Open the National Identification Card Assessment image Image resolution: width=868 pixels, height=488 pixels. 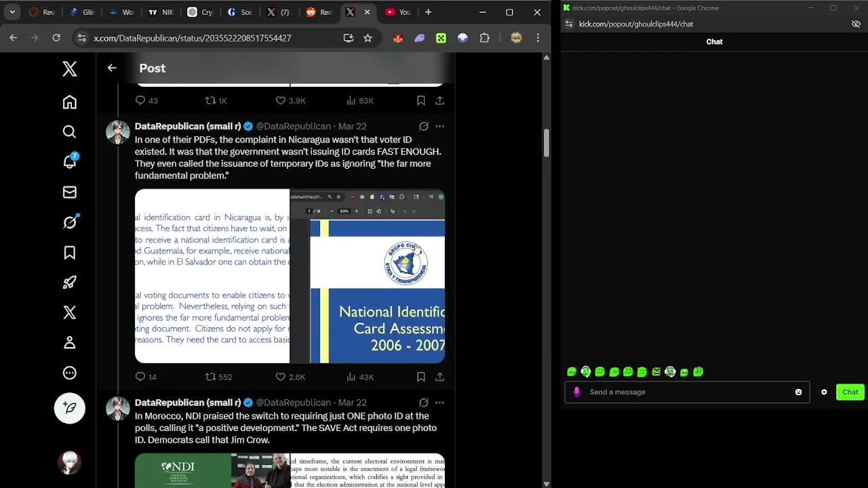[368, 277]
